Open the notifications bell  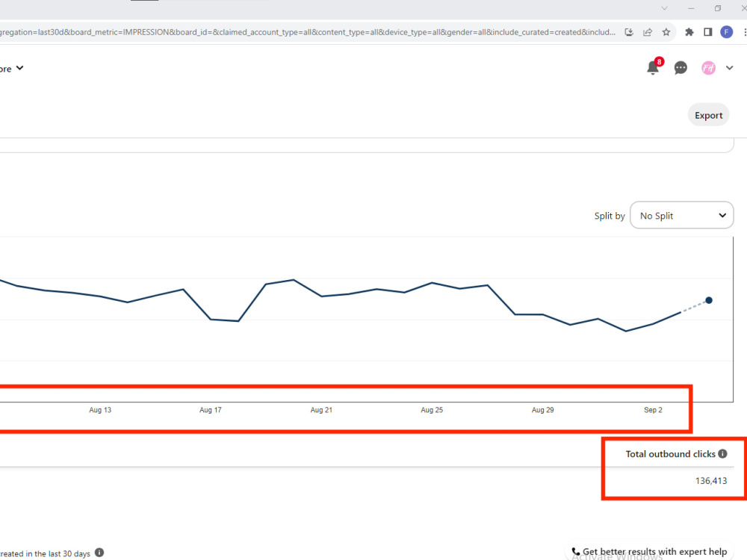pos(653,68)
